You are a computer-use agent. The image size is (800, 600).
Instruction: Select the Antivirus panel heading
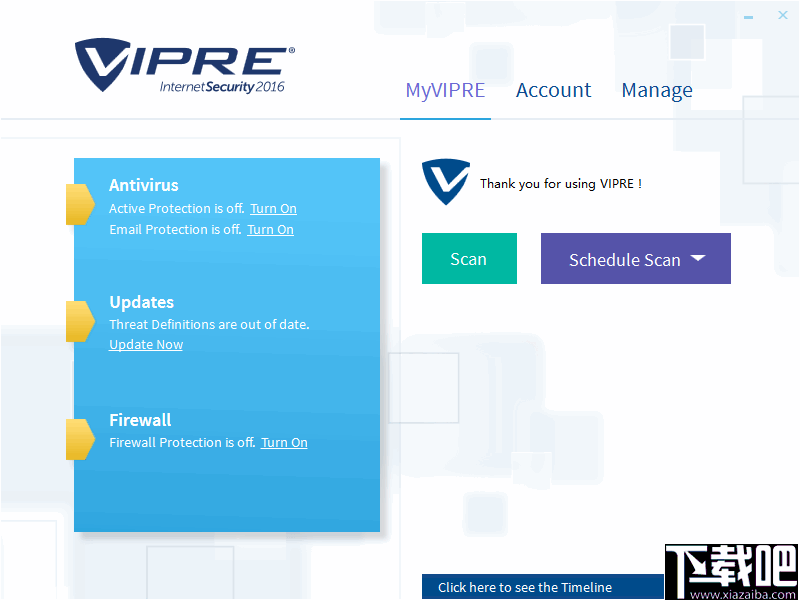(143, 185)
